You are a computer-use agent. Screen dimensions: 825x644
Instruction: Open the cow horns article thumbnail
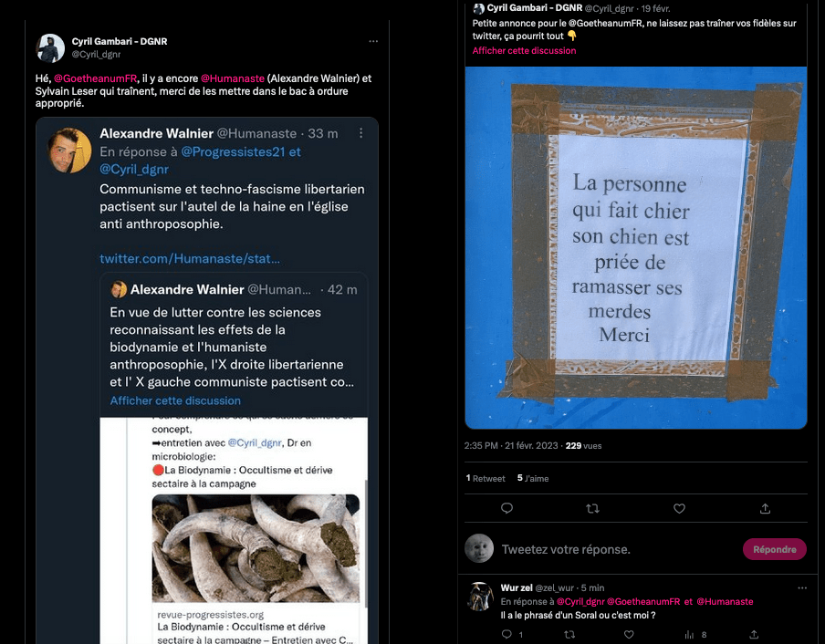pos(256,548)
